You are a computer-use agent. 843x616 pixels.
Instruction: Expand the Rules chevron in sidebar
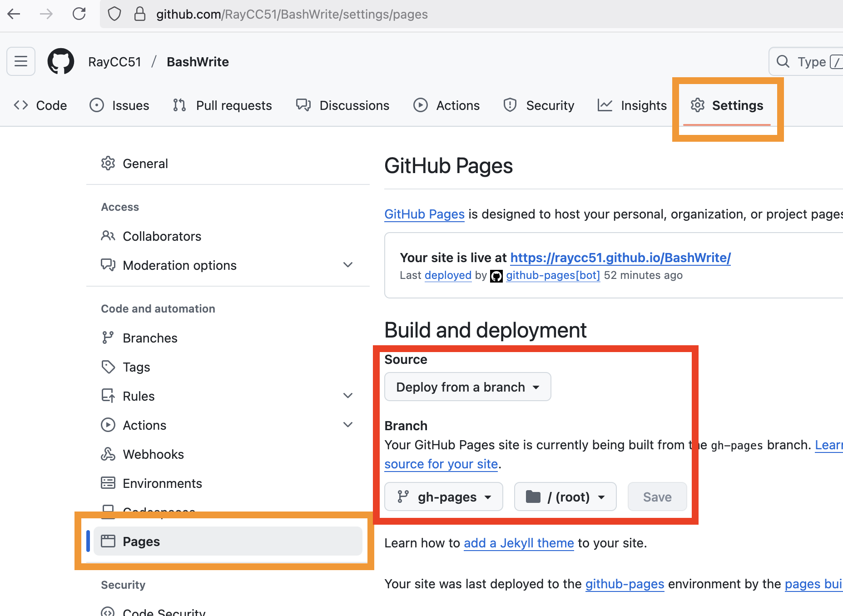[348, 396]
